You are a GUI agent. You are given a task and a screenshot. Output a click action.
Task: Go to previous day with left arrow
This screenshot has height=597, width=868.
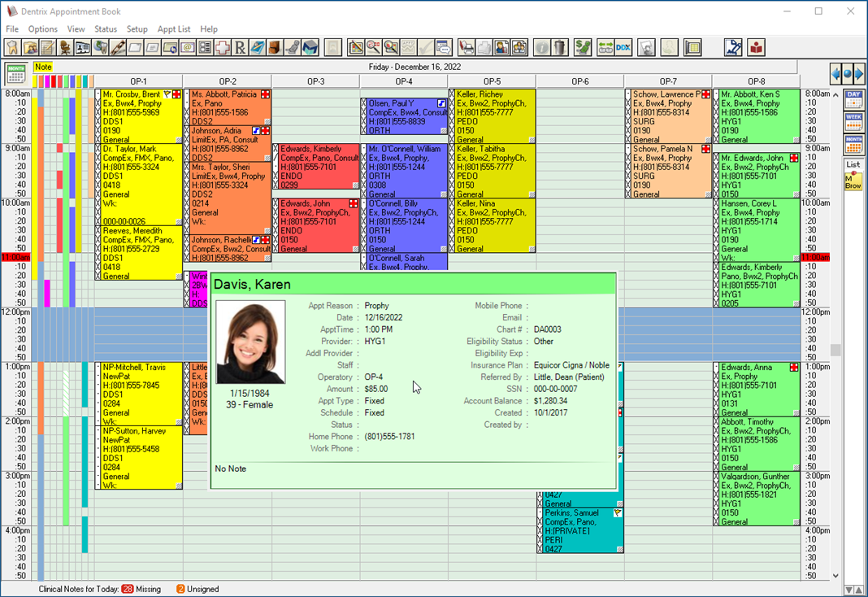pos(835,74)
